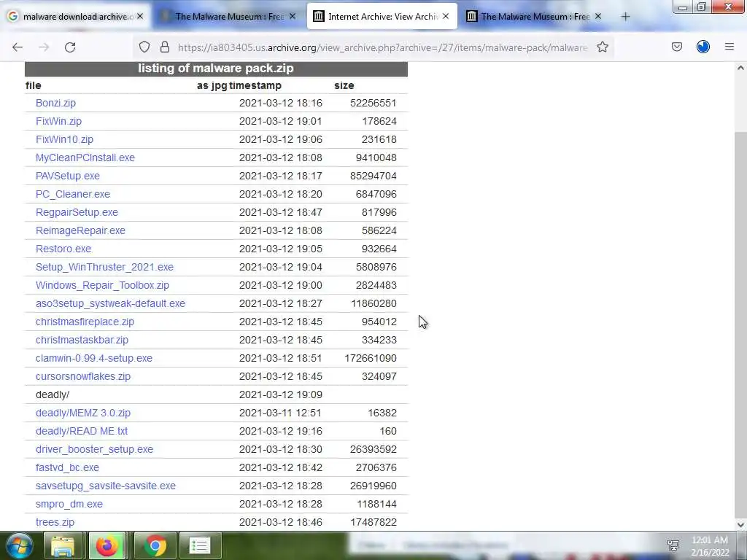Image resolution: width=747 pixels, height=560 pixels.
Task: Open the deadly/MEMZ 3.0.zip link
Action: pyautogui.click(x=83, y=413)
